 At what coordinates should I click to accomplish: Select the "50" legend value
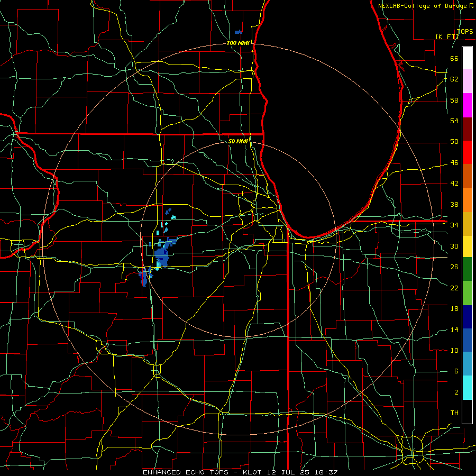454,142
